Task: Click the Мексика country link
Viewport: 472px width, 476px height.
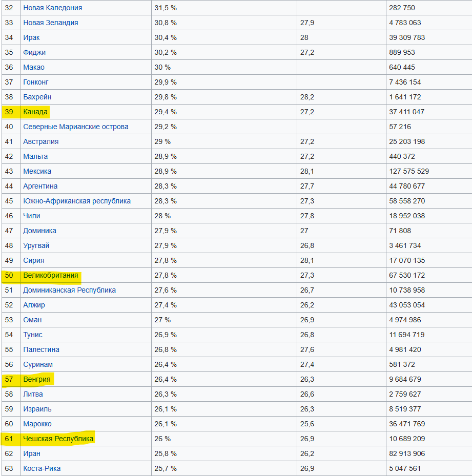Action: click(x=37, y=171)
